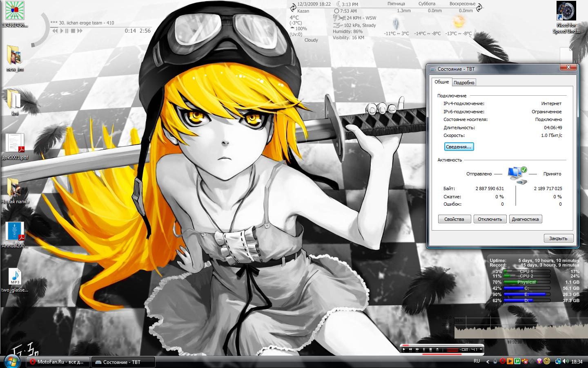Screen dimensions: 588x368
Task: Click the Сведения... button
Action: pos(459,147)
